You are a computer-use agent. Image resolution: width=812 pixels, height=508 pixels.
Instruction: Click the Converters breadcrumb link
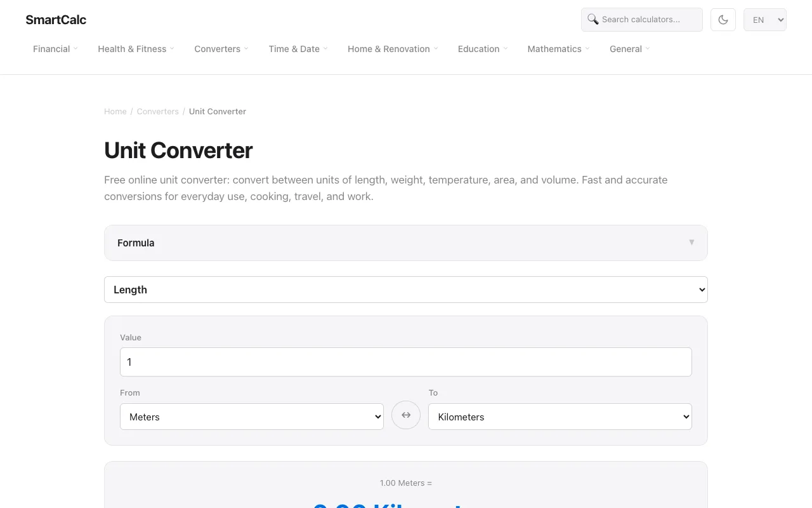tap(158, 111)
